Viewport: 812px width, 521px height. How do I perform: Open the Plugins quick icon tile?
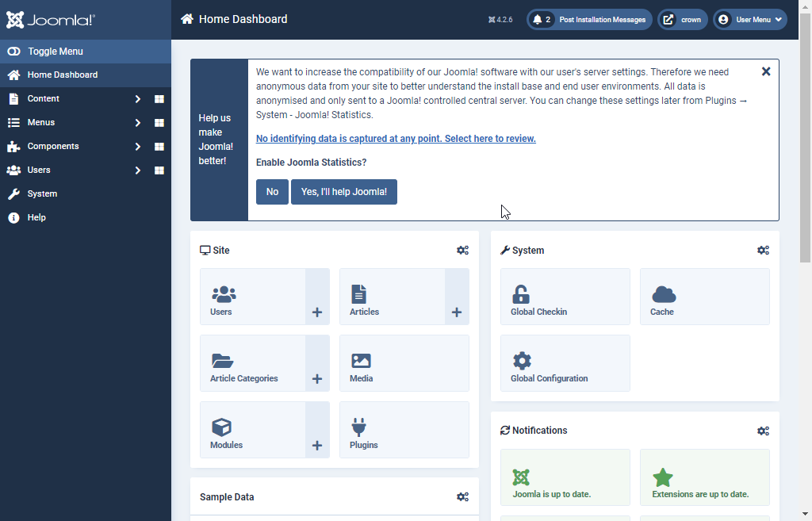point(404,430)
